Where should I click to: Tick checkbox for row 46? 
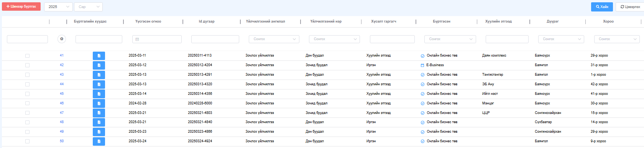pos(27,103)
